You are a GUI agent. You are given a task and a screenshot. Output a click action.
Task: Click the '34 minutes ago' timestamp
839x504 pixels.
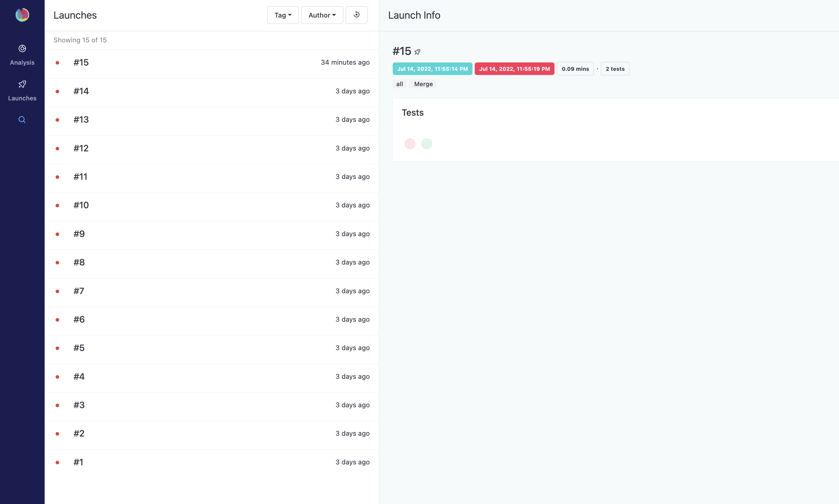pos(345,62)
